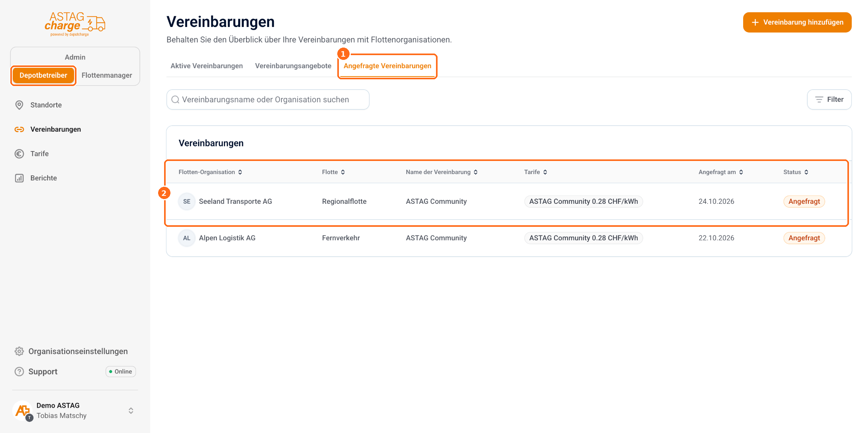
Task: Click the Demo ASTAG organisation avatar
Action: coord(23,410)
